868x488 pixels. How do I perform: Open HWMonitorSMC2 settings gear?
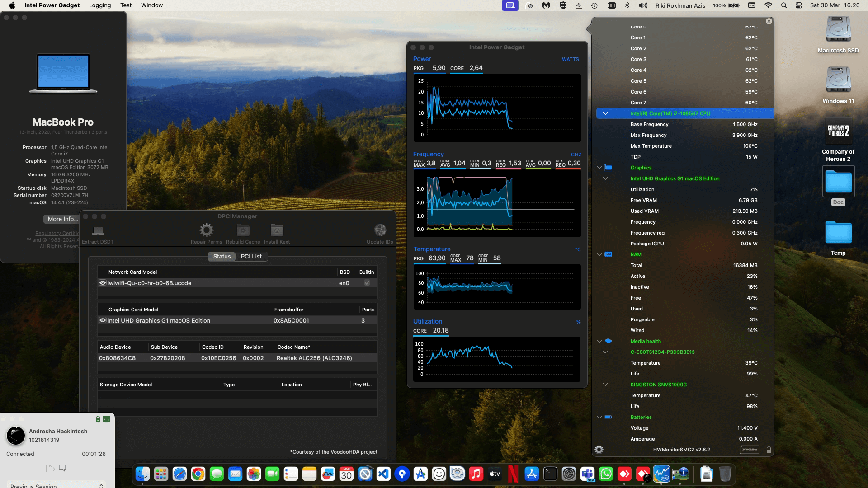(x=599, y=450)
